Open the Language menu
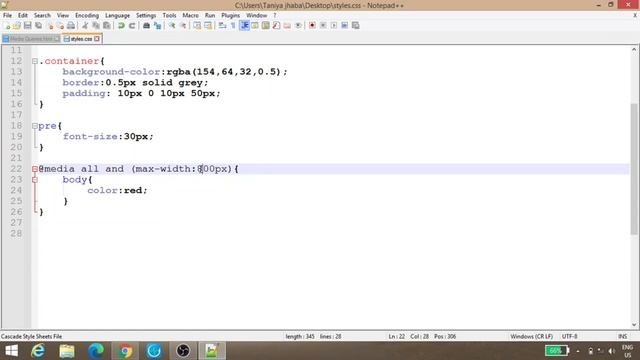640x360 pixels. pyautogui.click(x=118, y=15)
